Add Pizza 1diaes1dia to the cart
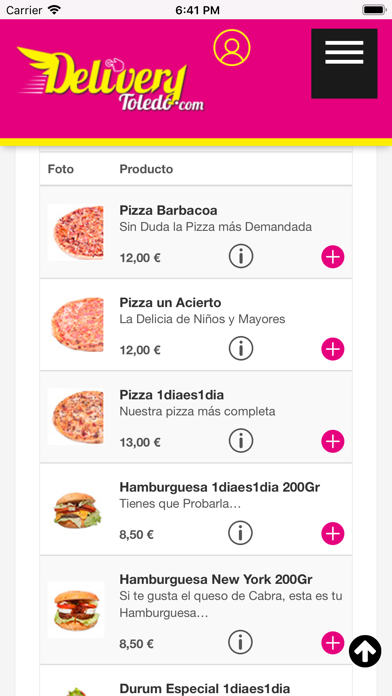 [333, 442]
